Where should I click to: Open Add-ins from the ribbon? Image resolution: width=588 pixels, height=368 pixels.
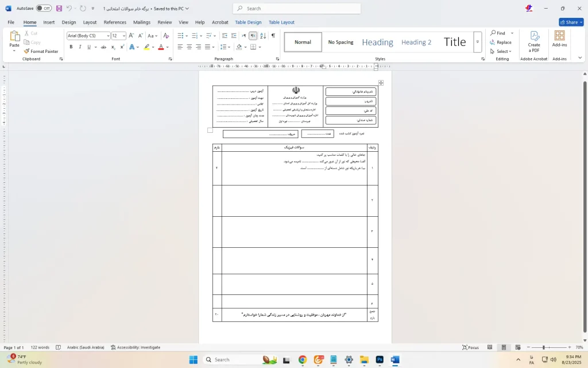pyautogui.click(x=559, y=39)
